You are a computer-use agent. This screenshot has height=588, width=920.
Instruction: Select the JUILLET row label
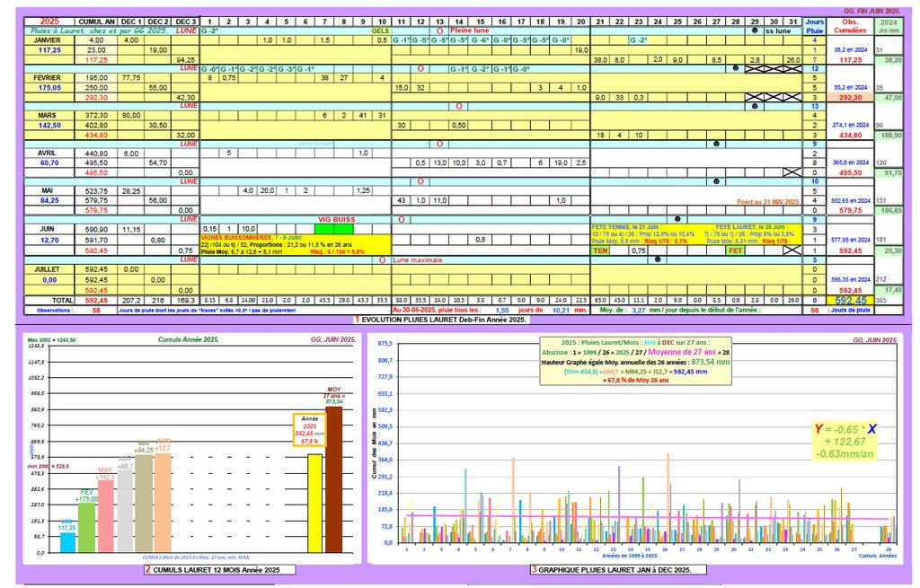[47, 269]
